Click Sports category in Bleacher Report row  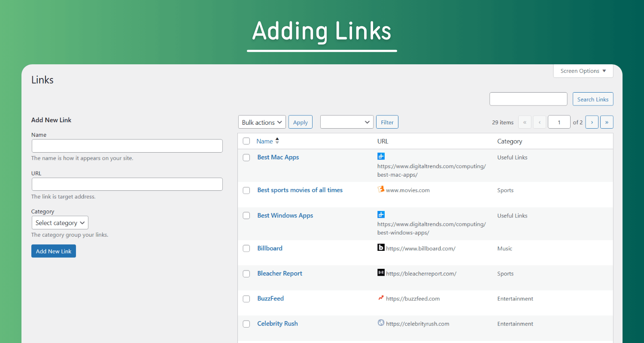[x=505, y=274]
